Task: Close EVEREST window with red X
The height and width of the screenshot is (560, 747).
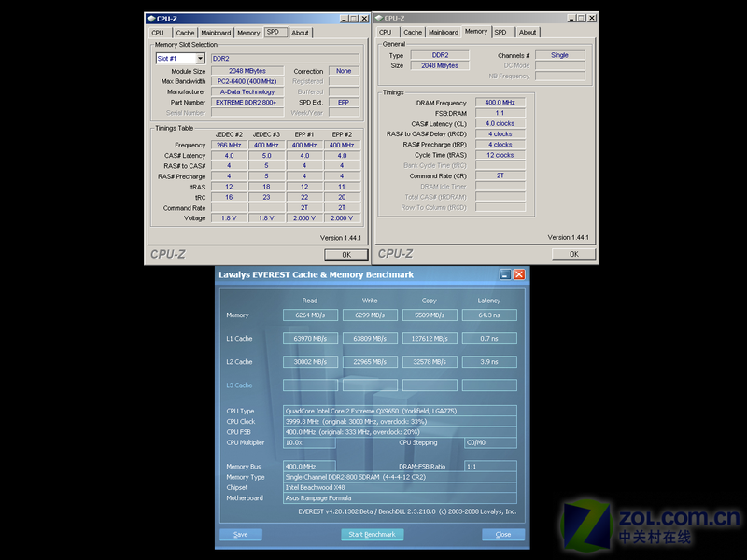Action: tap(519, 274)
